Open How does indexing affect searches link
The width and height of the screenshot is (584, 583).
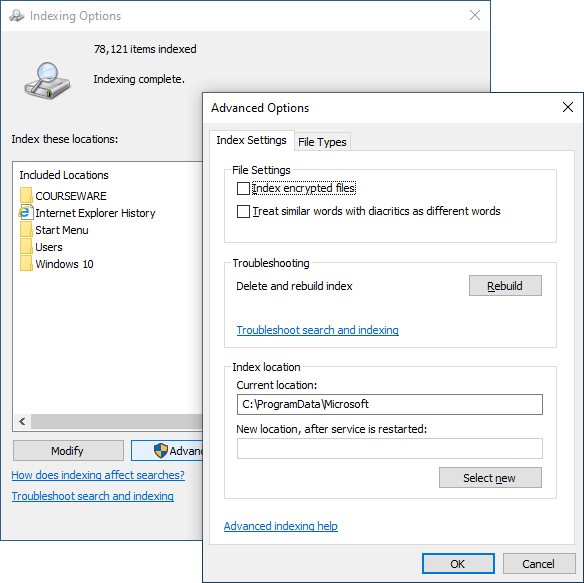click(98, 475)
